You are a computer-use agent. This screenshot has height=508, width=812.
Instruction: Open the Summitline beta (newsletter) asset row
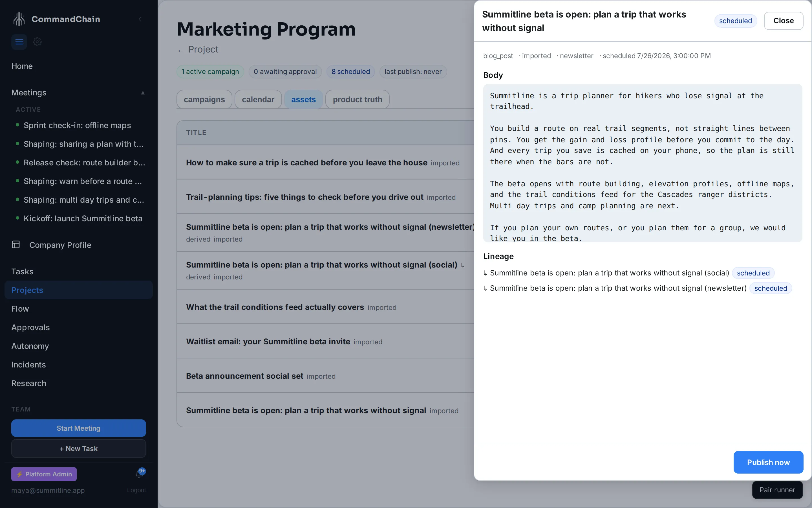pyautogui.click(x=325, y=233)
